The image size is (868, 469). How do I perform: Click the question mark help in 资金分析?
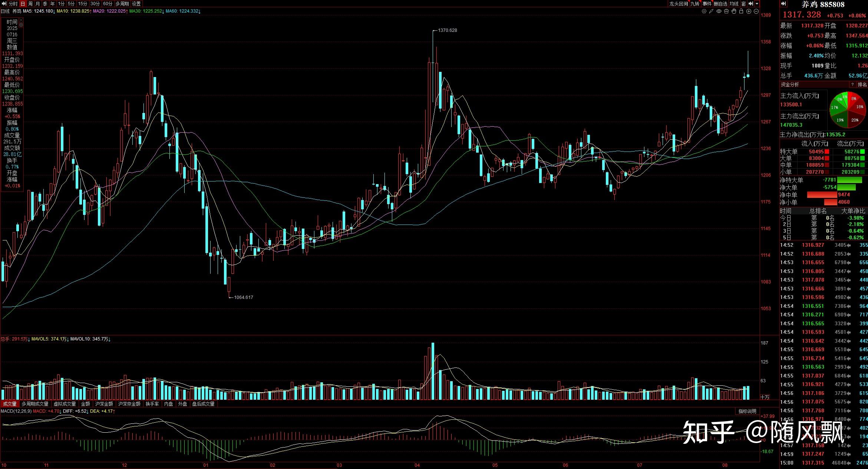click(852, 85)
